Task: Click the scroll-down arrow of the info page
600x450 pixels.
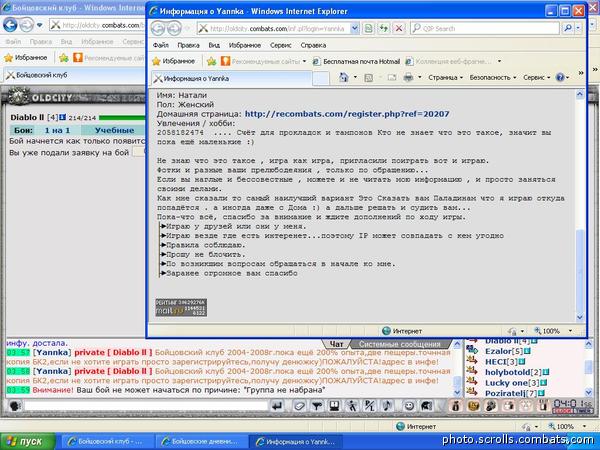Action: click(580, 317)
